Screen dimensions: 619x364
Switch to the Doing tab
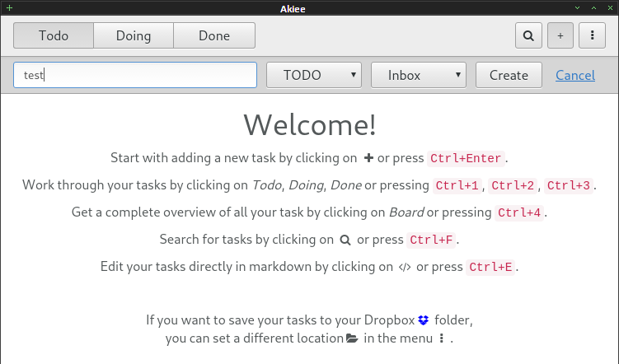pos(134,35)
